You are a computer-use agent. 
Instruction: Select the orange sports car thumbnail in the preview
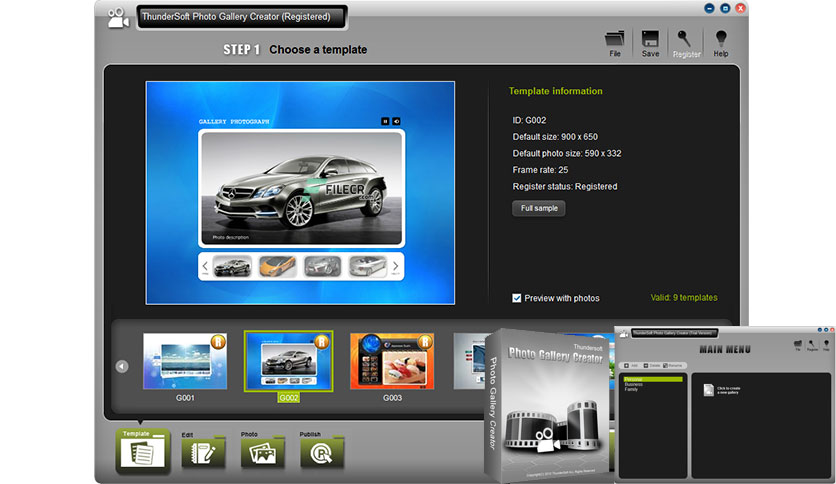(x=277, y=266)
